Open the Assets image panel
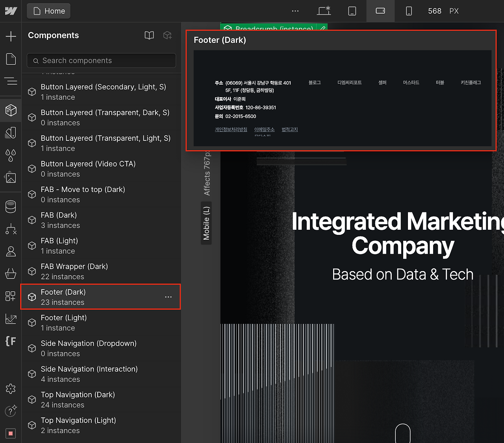The height and width of the screenshot is (443, 504). (11, 178)
